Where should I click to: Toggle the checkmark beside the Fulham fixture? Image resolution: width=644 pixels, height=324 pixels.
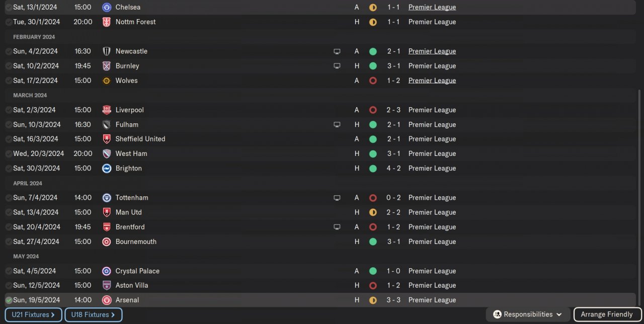click(9, 125)
